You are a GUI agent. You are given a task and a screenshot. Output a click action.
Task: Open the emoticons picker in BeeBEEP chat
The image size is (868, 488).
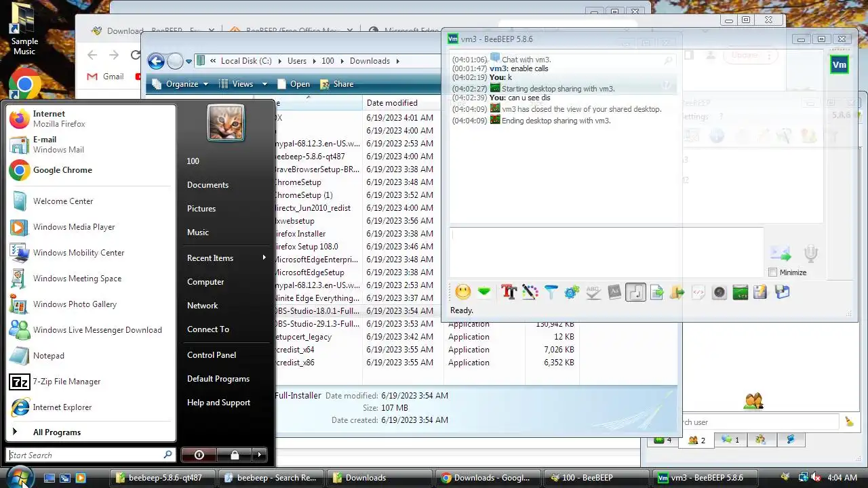pyautogui.click(x=463, y=292)
